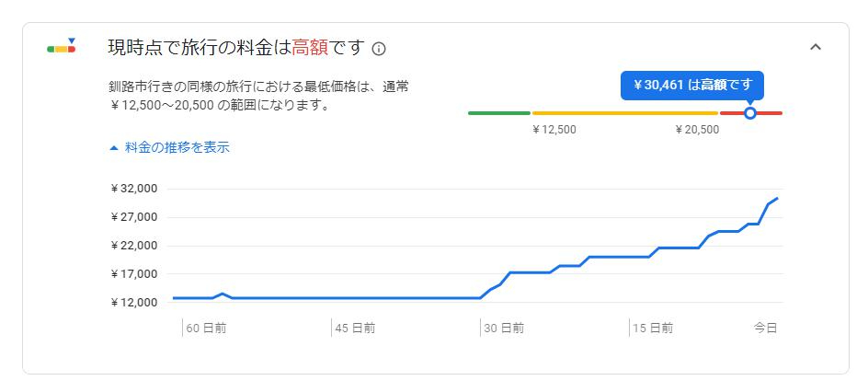Click the price line's end point at today
Screen dimensions: 868x392
click(x=777, y=198)
